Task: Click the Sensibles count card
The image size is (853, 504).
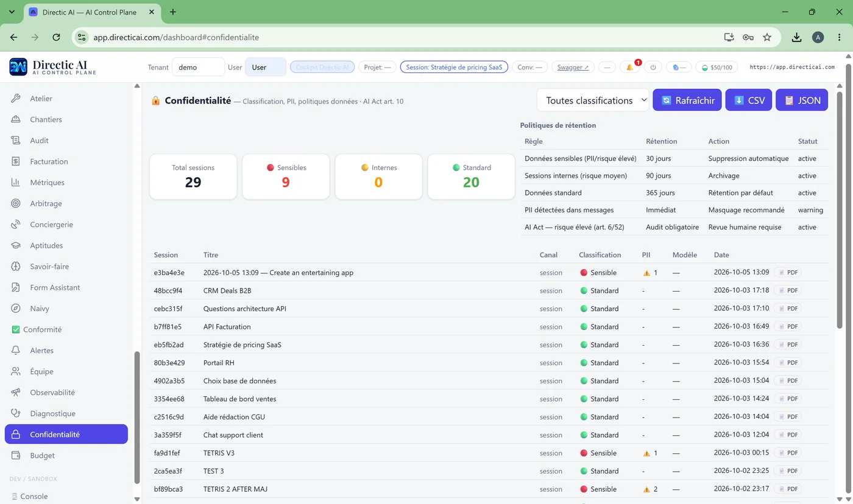Action: coord(286,177)
